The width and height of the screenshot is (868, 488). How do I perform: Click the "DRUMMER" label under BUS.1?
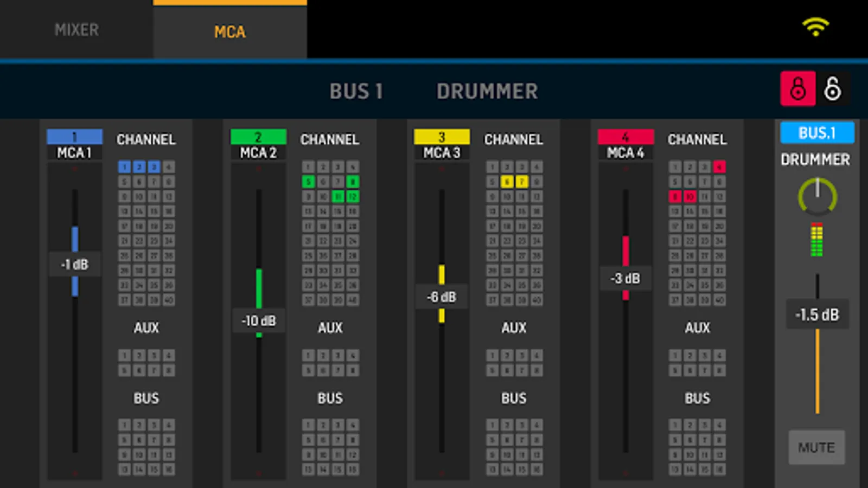tap(815, 159)
